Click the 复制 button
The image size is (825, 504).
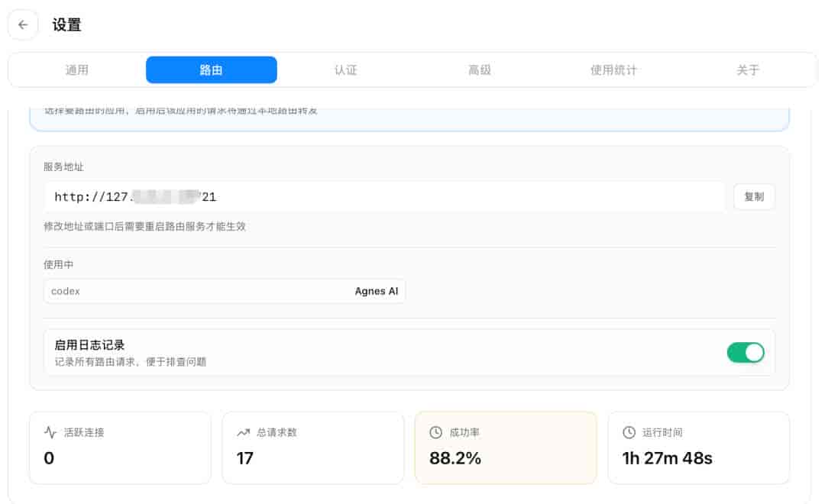coord(754,197)
